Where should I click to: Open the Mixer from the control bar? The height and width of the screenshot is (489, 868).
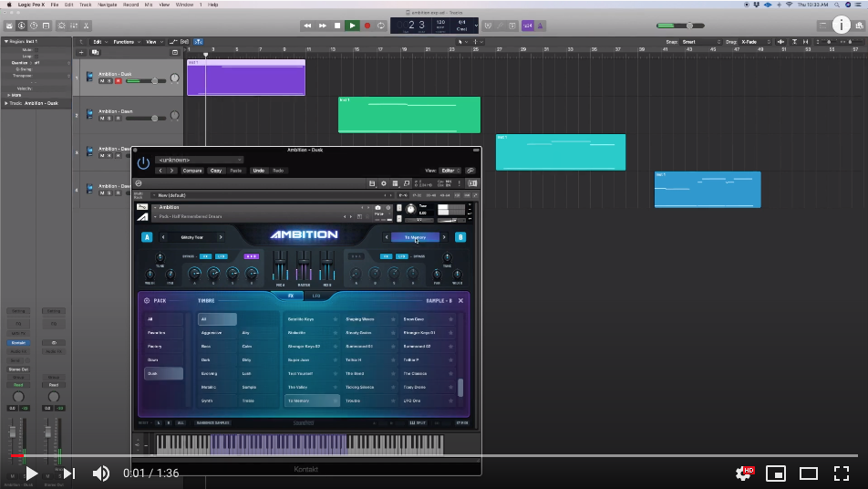[74, 26]
